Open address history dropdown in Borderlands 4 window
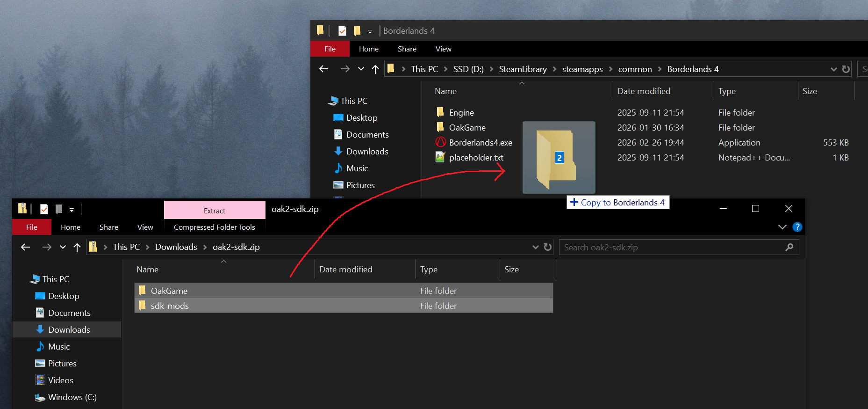Screen dimensions: 868x409 [x=833, y=69]
